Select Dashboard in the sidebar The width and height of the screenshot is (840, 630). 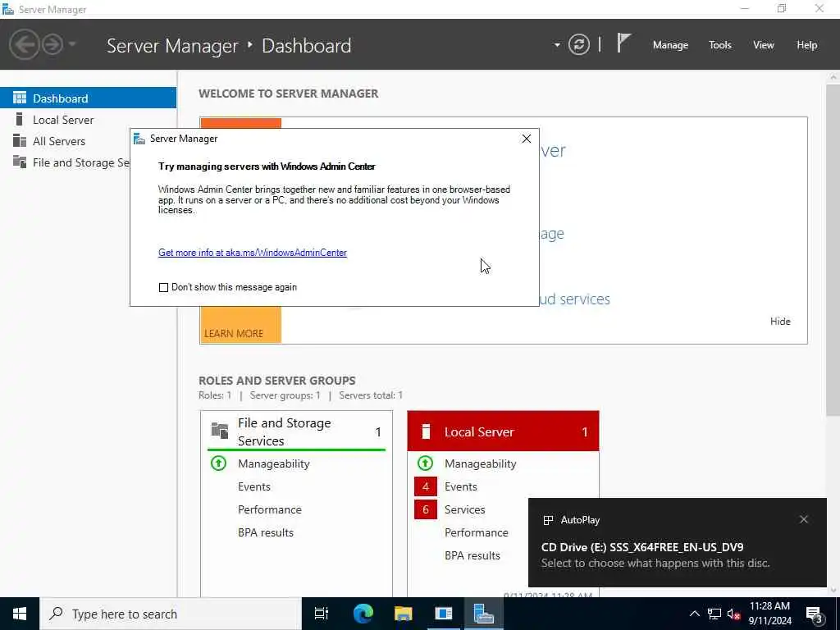tap(88, 98)
